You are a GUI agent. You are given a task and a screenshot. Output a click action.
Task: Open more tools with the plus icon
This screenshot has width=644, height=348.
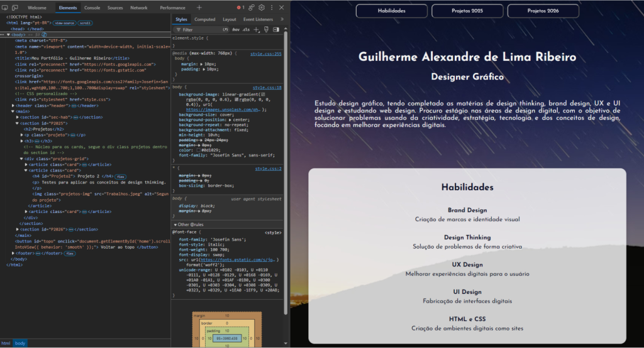click(199, 8)
